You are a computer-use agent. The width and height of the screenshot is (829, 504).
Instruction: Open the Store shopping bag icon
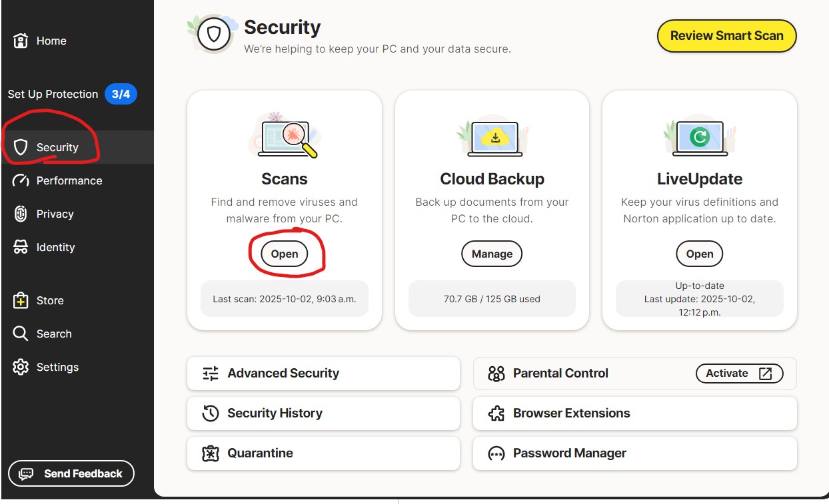(21, 300)
